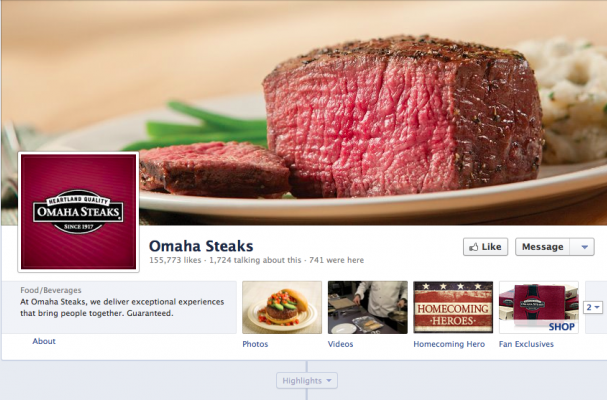The height and width of the screenshot is (400, 607).
Task: Open the Photos burger thumbnail
Action: (282, 307)
